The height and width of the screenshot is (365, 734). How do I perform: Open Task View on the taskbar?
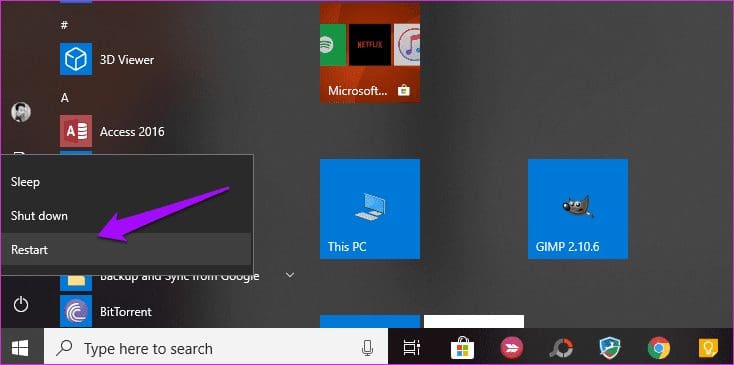411,348
